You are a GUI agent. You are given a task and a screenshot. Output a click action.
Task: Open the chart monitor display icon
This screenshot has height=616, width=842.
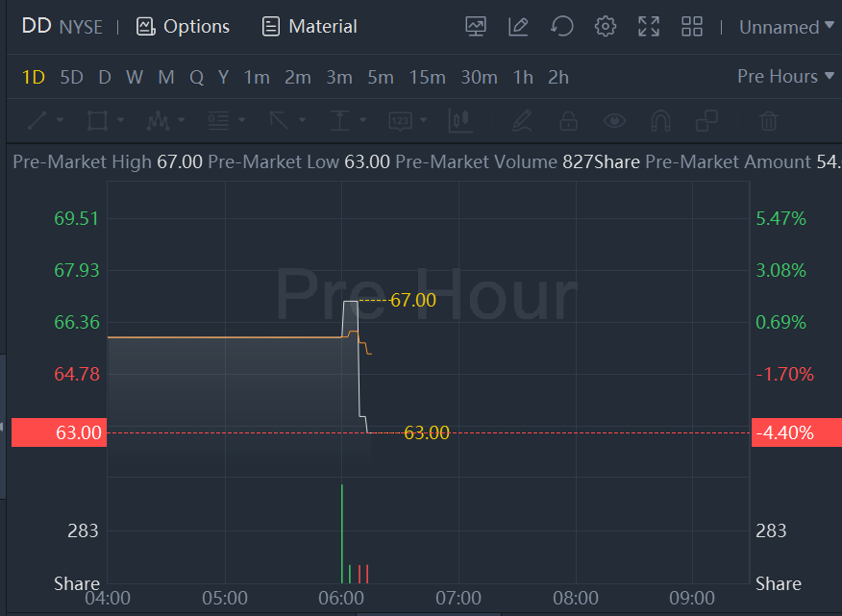pos(476,27)
